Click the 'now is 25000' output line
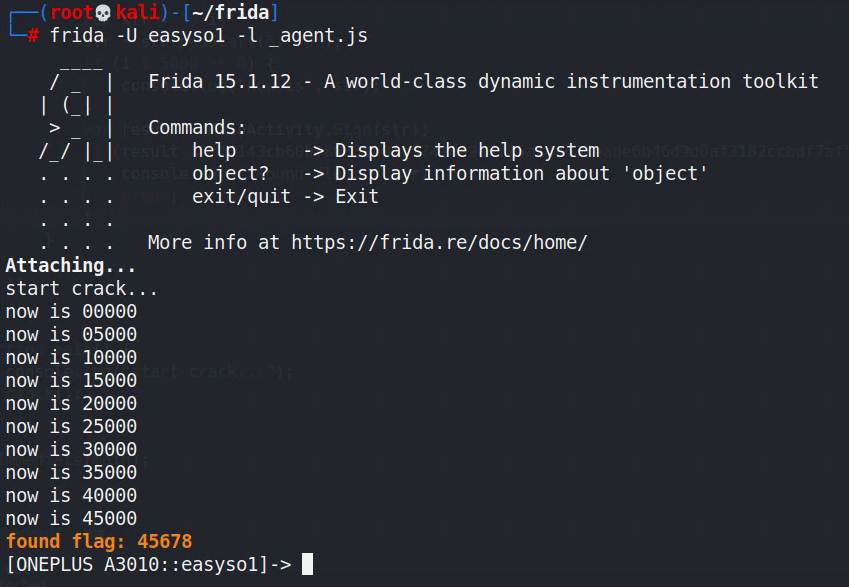 pyautogui.click(x=71, y=427)
